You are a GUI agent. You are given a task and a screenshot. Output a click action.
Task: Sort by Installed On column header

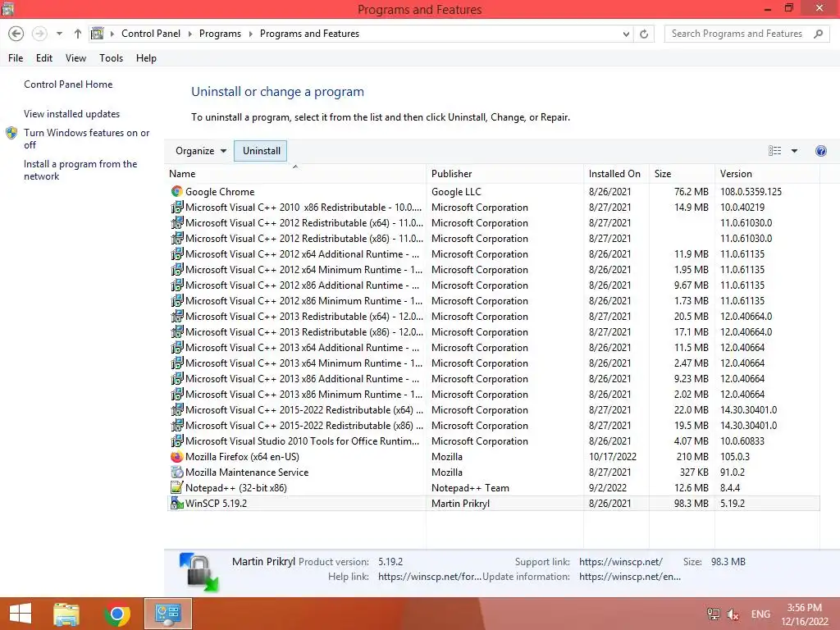pyautogui.click(x=616, y=174)
